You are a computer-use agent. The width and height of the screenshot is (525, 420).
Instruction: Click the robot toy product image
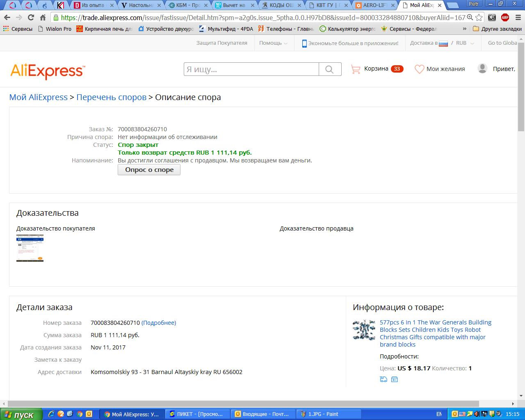click(x=364, y=330)
